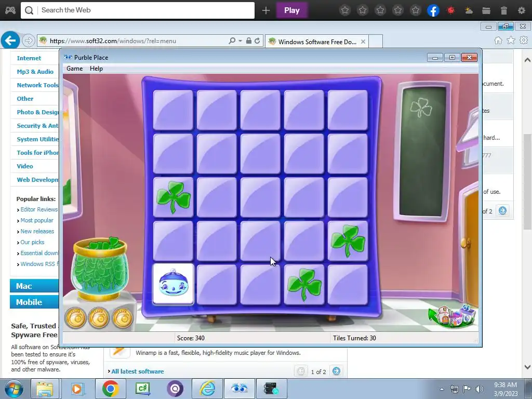Click the browser forward arrow button
The height and width of the screenshot is (399, 532).
(x=29, y=41)
